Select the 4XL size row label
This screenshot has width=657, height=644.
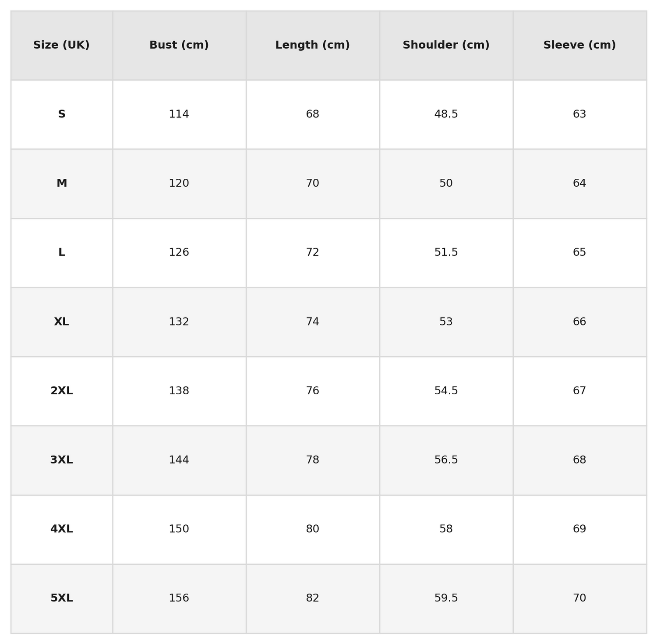pyautogui.click(x=62, y=529)
